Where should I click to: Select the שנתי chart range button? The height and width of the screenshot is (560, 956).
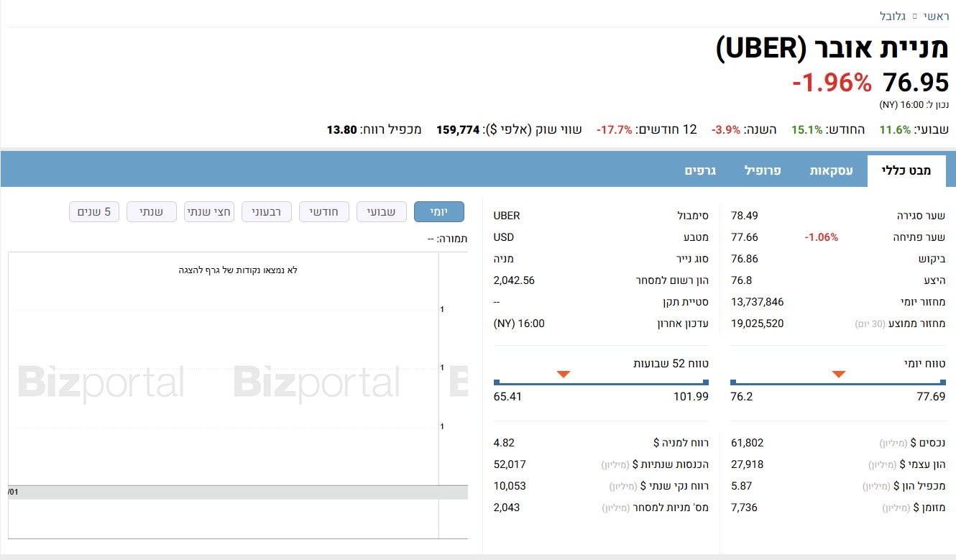click(x=152, y=212)
